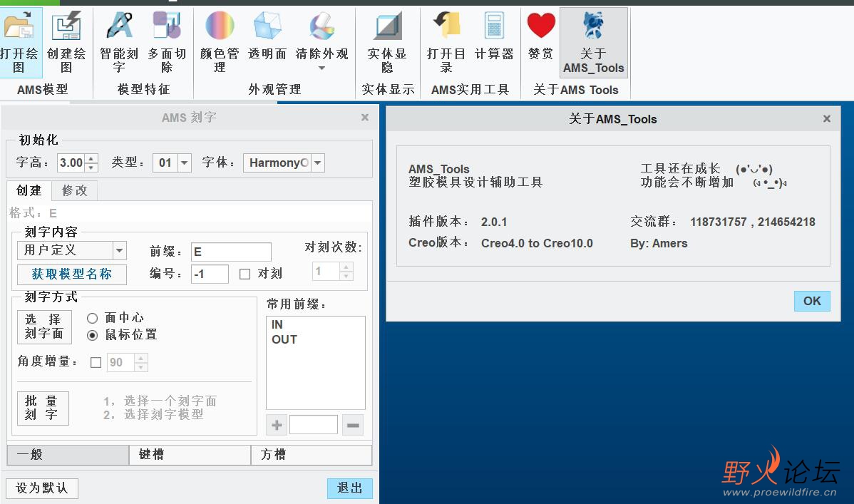Switch to the 修改 tab
This screenshot has width=854, height=504.
coord(75,190)
